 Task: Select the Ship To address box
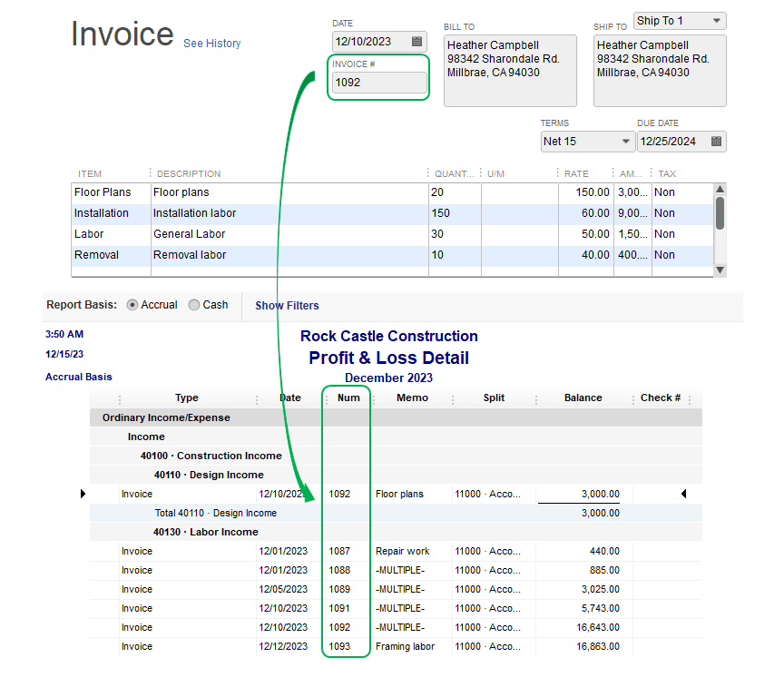660,71
